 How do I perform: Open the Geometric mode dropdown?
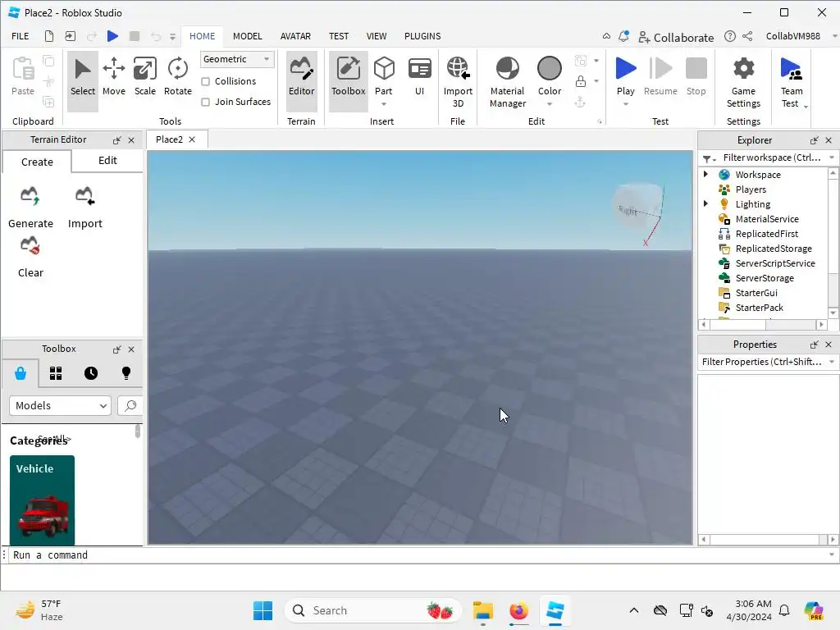pyautogui.click(x=237, y=59)
